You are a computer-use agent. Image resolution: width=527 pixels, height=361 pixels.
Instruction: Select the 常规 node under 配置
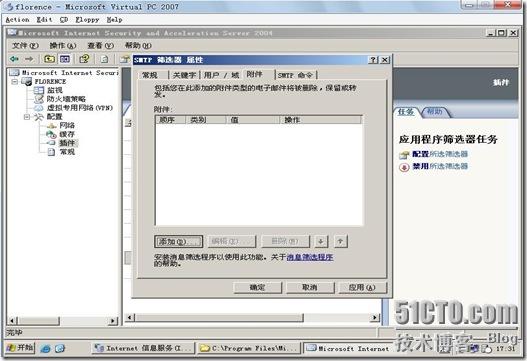67,152
